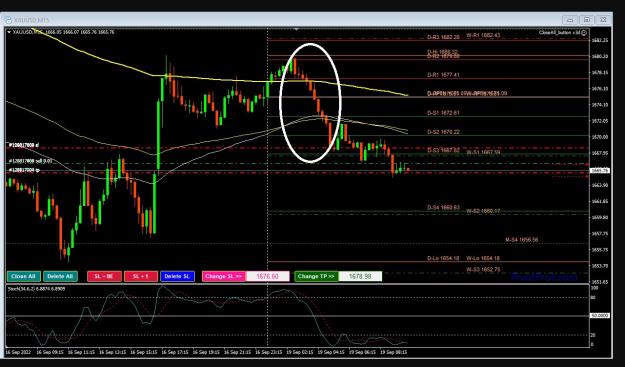The width and height of the screenshot is (625, 367).
Task: Click the current price tag on price axis
Action: tap(599, 171)
